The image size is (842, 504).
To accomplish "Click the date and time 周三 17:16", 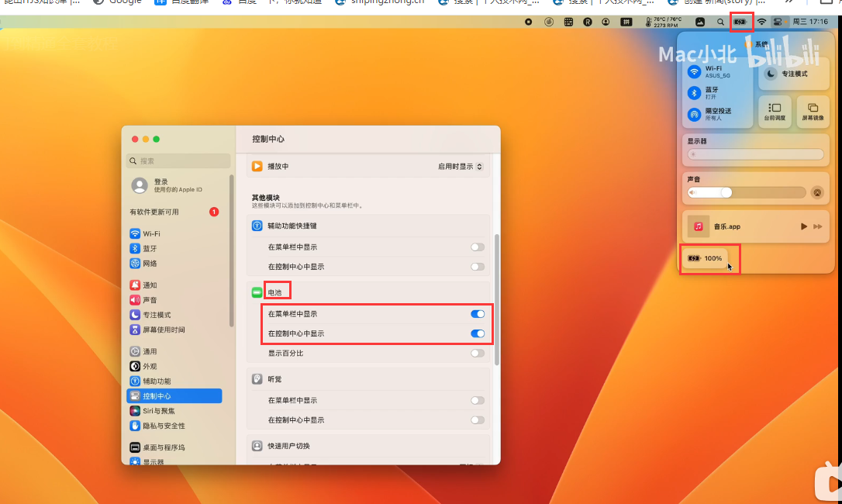I will 810,22.
